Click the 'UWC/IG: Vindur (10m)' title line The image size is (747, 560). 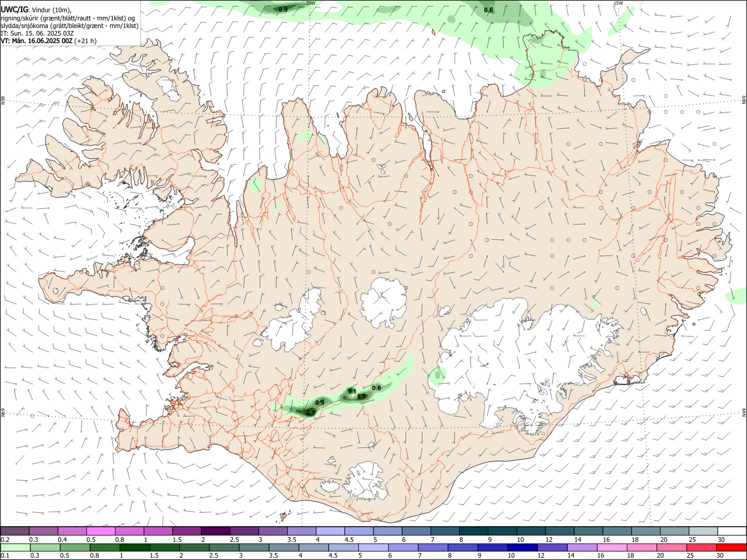point(36,10)
